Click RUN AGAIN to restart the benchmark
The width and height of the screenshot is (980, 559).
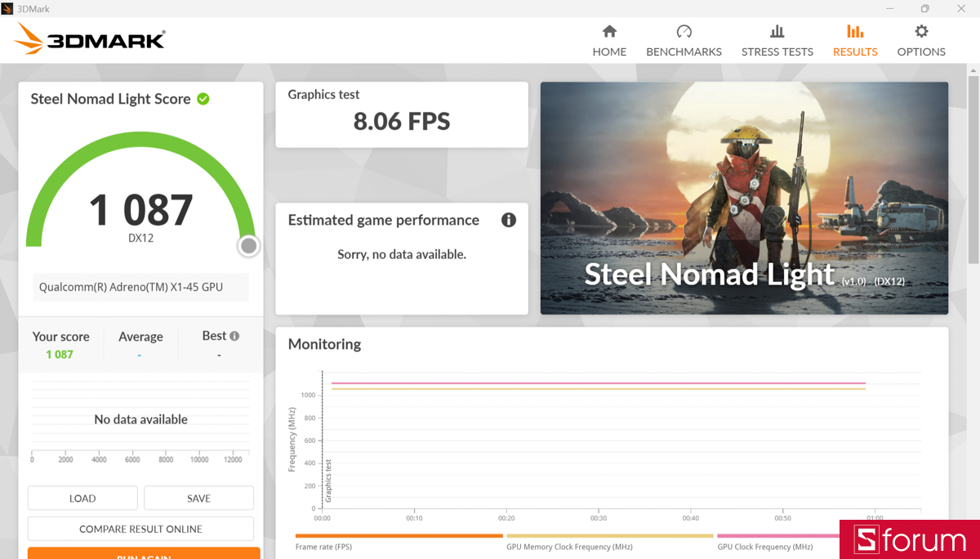tap(140, 555)
